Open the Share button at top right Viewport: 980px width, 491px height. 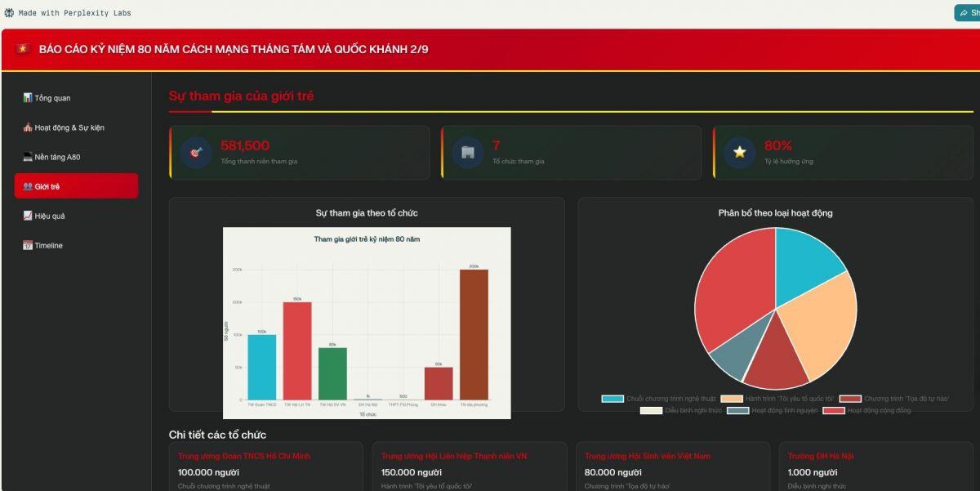pos(969,13)
